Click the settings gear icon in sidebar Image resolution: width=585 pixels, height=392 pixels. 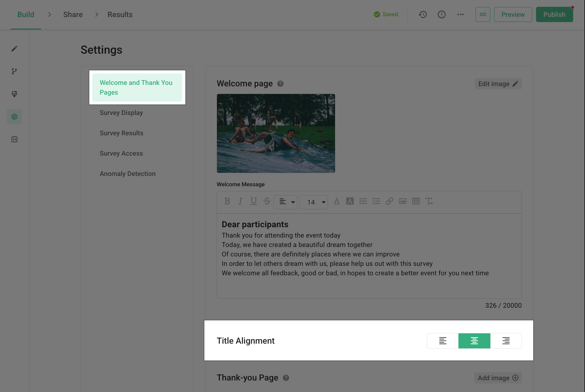[x=14, y=116]
